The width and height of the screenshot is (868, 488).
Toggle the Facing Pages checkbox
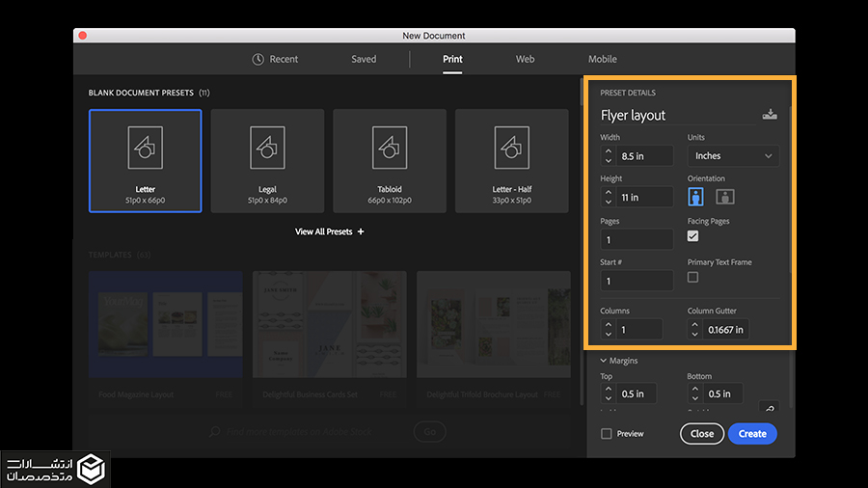[693, 236]
